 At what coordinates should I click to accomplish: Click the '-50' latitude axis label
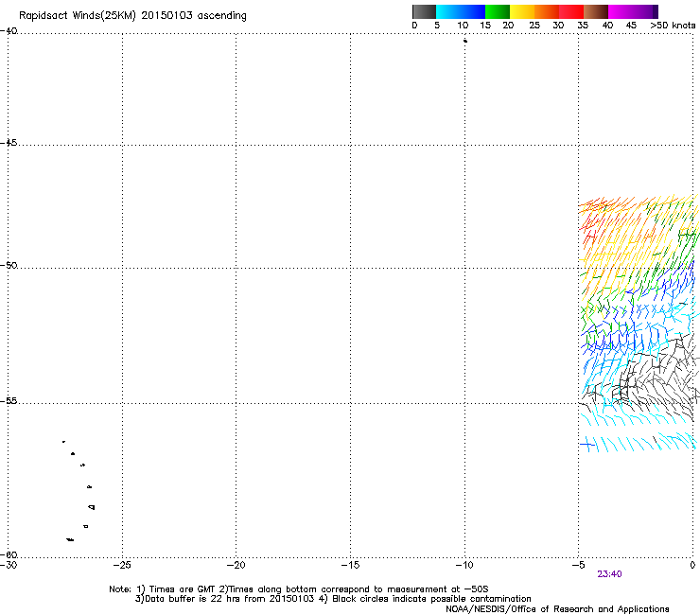(x=9, y=265)
